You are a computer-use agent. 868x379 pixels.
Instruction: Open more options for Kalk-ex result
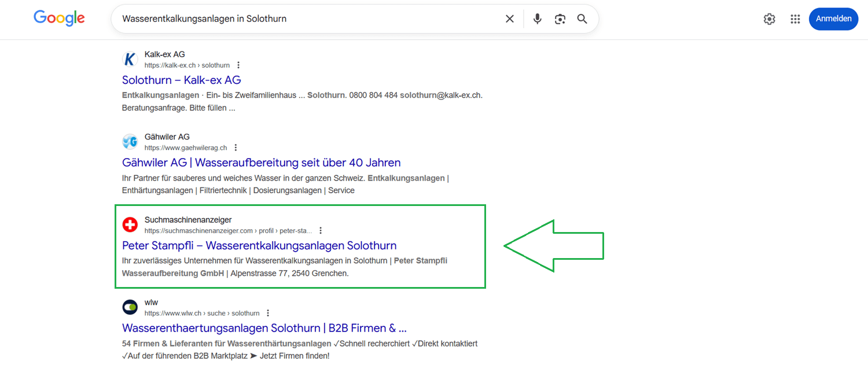pos(238,65)
